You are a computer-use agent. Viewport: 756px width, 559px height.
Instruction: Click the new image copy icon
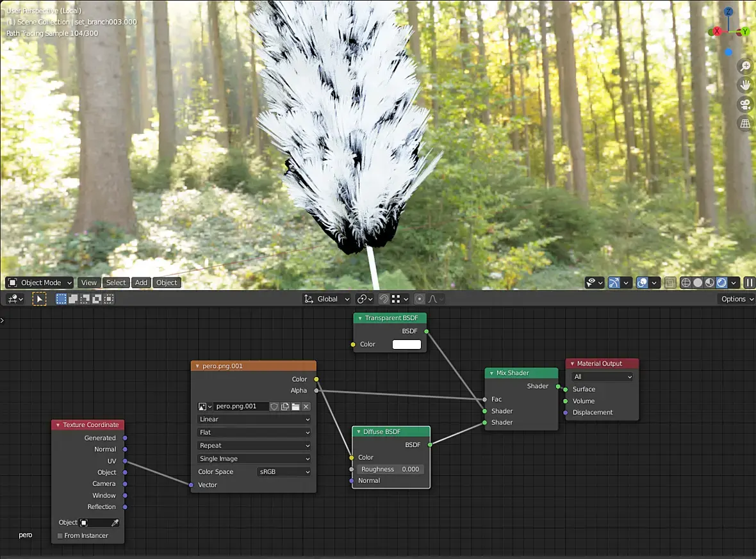pos(285,407)
